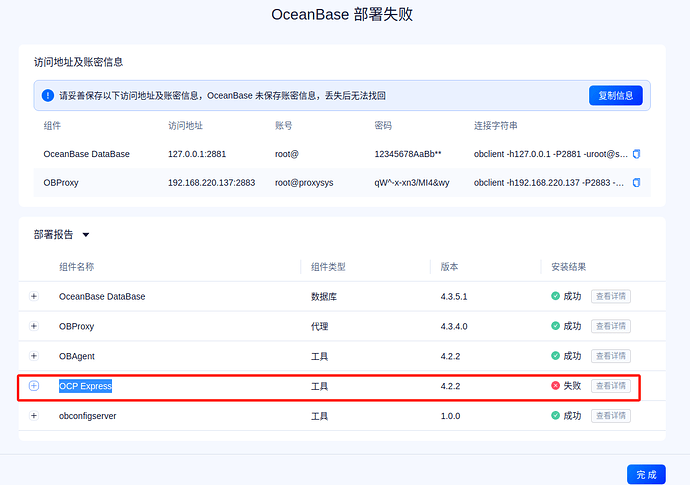Screen dimensions: 690x485
Task: Click the blue info icon in notice
Action: (x=48, y=96)
